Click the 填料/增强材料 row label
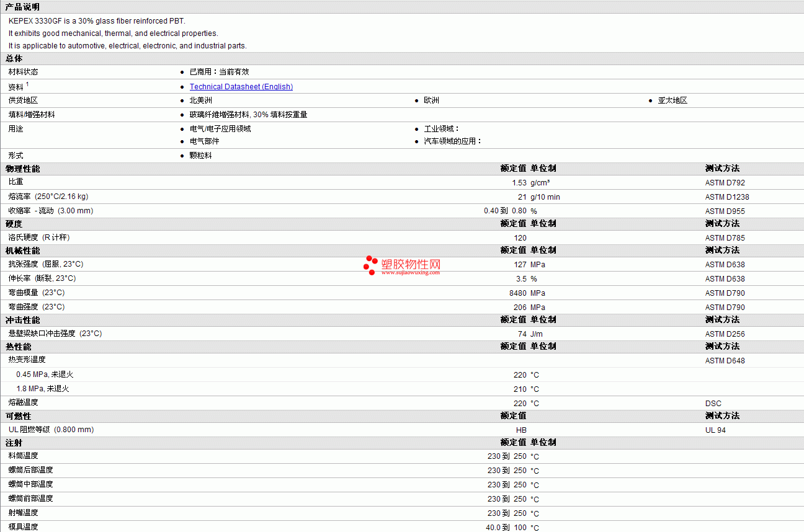Viewport: 804px width, 532px height. (31, 115)
